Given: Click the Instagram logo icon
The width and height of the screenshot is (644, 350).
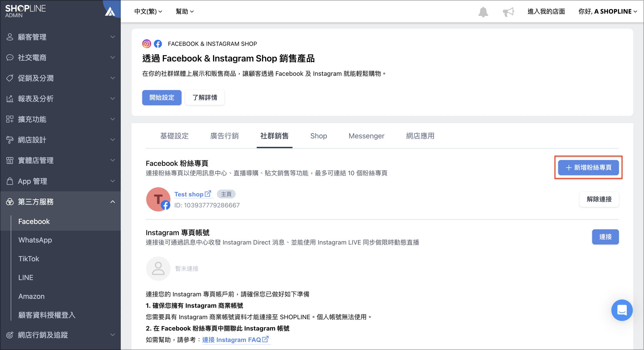Looking at the screenshot, I should point(147,44).
